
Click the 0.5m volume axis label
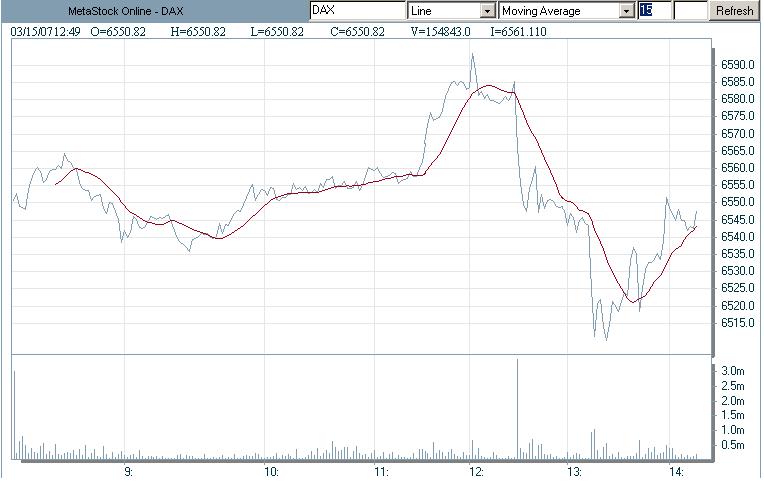733,445
